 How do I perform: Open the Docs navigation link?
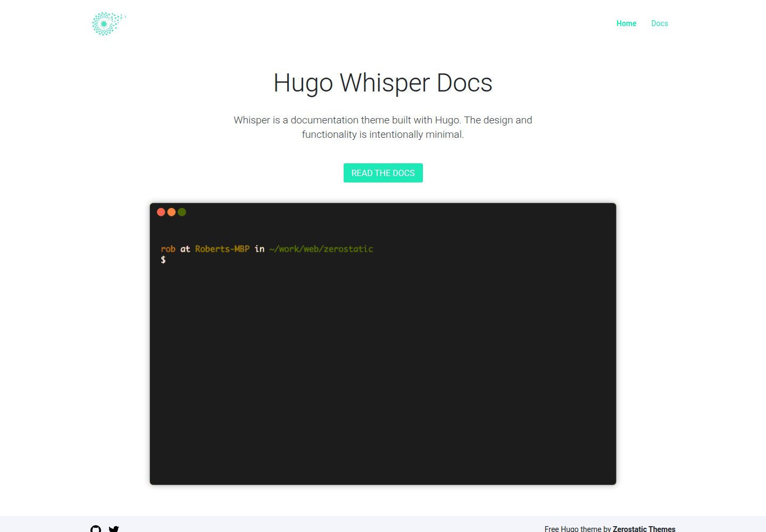click(x=660, y=23)
